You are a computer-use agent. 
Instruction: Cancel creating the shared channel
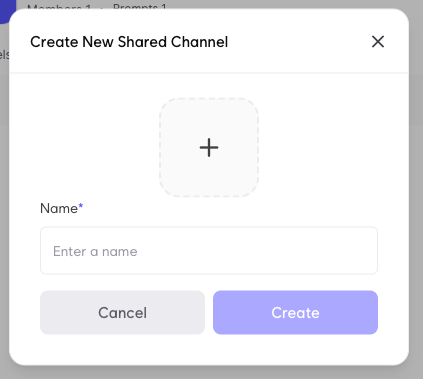point(122,312)
